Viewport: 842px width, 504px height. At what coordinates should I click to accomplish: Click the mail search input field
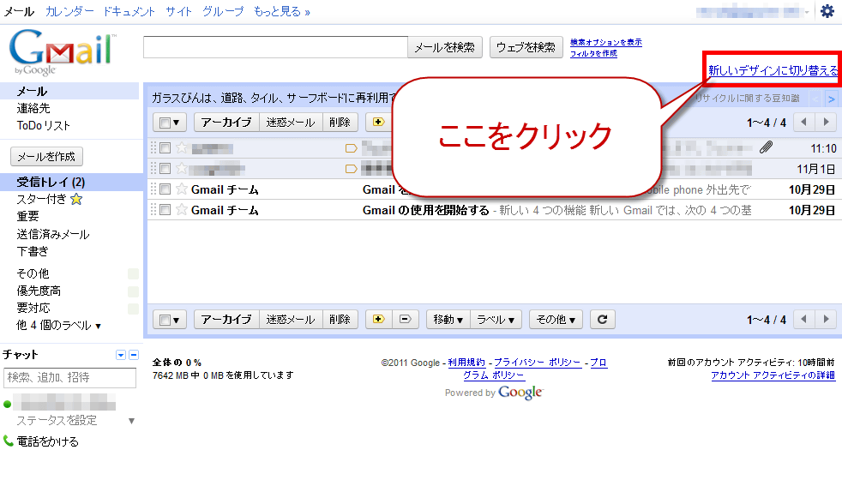coord(275,47)
